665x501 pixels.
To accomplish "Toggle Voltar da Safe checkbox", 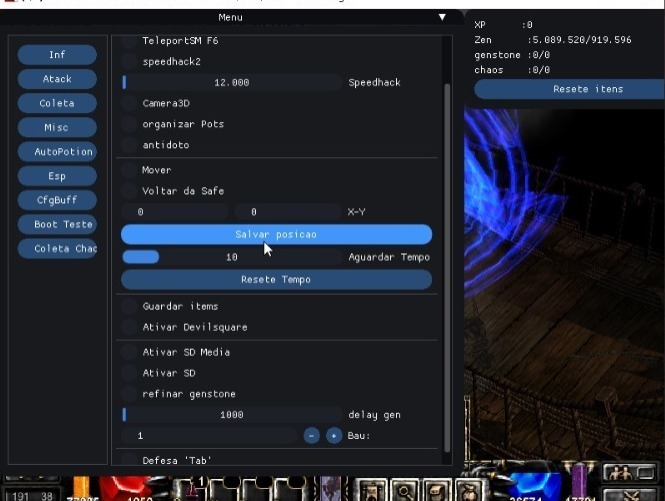I will (129, 190).
